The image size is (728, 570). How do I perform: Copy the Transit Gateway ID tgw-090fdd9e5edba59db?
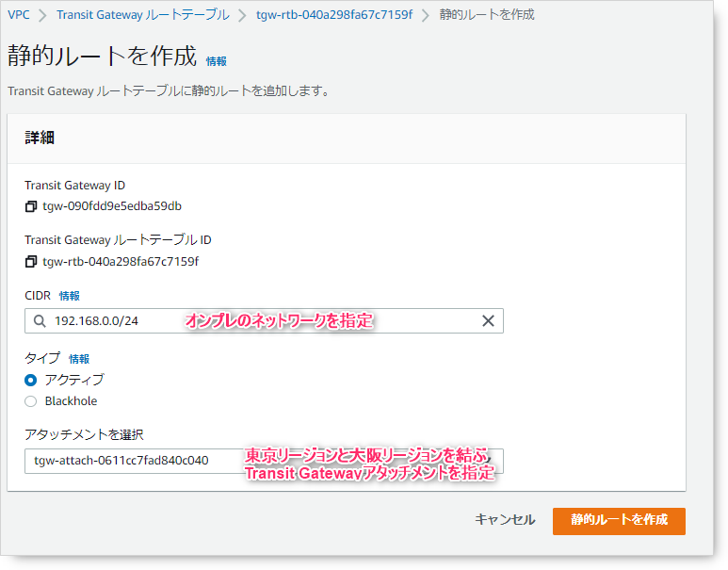(x=31, y=206)
